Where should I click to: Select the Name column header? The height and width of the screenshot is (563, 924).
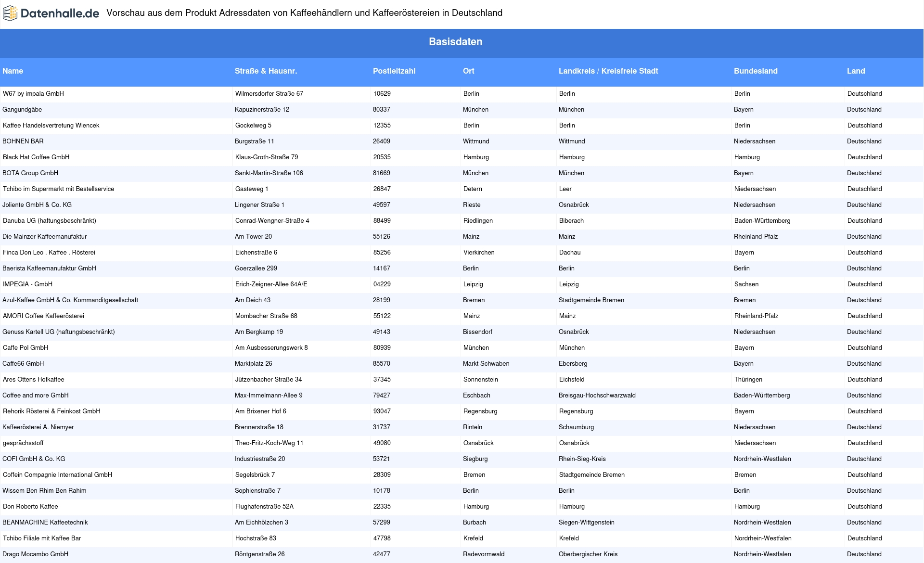click(x=13, y=71)
